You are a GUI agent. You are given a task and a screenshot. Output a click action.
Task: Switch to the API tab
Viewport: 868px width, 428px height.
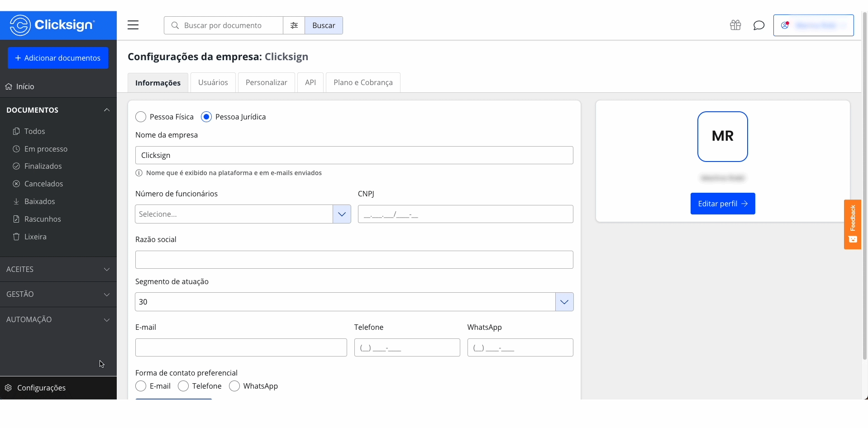click(310, 82)
